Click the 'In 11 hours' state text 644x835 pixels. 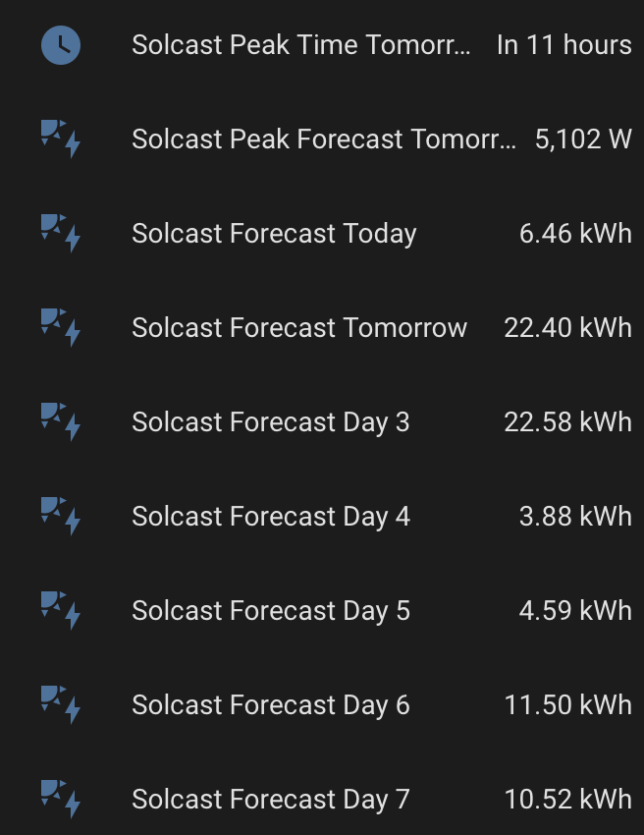point(564,45)
